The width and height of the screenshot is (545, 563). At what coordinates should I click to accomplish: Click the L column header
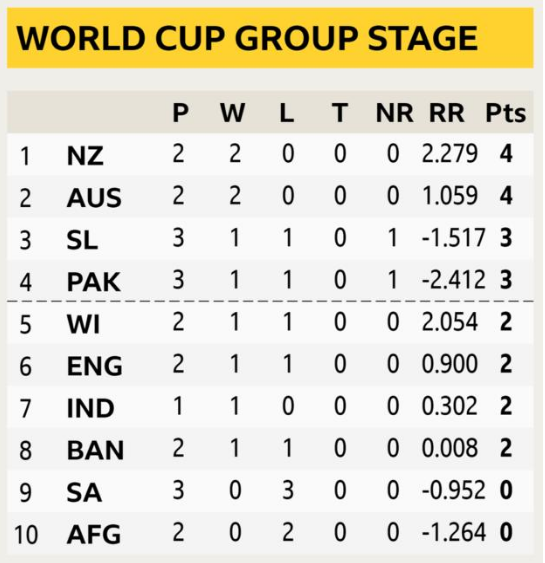(x=287, y=113)
